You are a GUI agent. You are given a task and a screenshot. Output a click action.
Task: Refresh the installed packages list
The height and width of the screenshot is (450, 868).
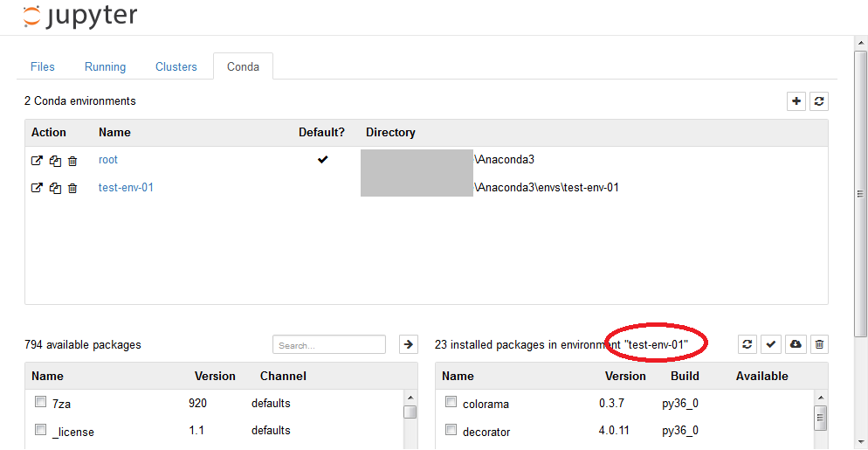point(747,344)
